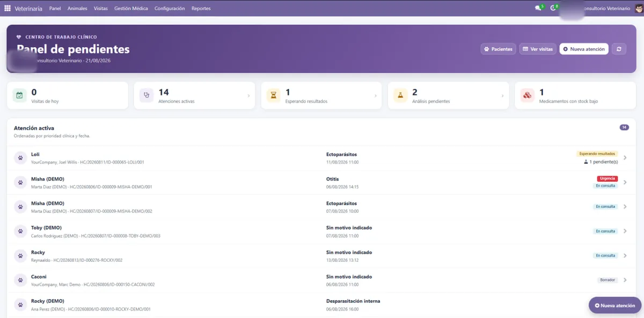Click the paw icon beside Loli
The width and height of the screenshot is (644, 318).
pos(20,158)
